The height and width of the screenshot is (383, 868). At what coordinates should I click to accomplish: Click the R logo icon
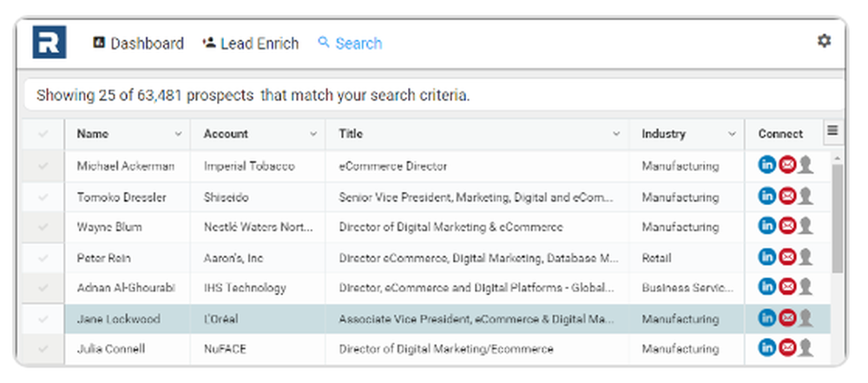tap(49, 43)
